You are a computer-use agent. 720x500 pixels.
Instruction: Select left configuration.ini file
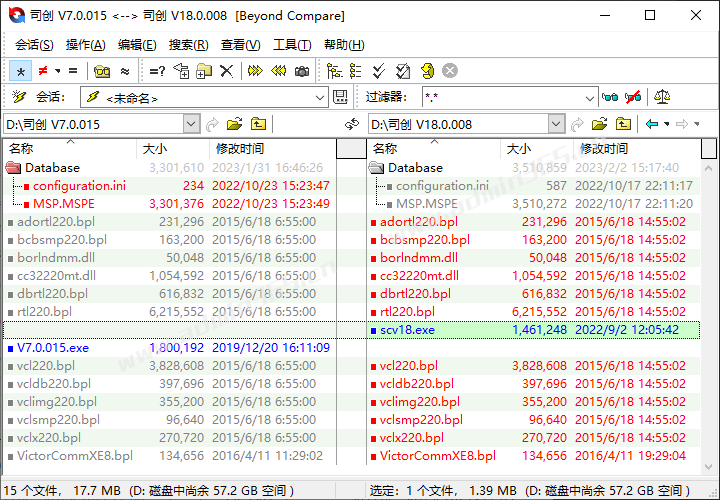tap(79, 185)
